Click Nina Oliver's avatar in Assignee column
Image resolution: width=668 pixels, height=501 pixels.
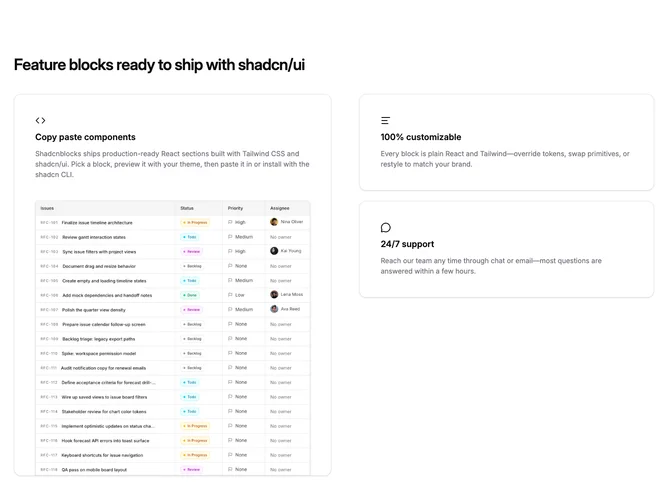pos(274,222)
